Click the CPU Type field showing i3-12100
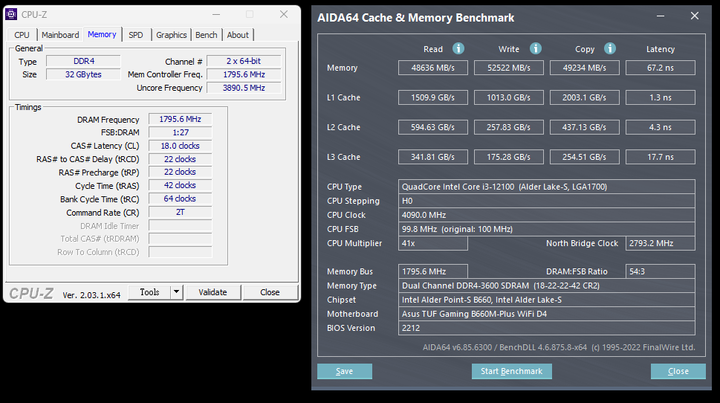720x403 pixels. pyautogui.click(x=546, y=186)
